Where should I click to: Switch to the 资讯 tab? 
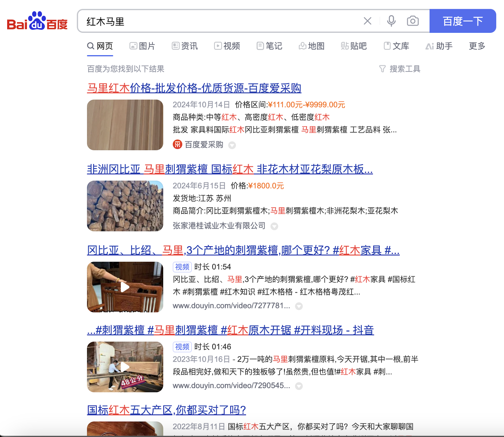tap(185, 46)
